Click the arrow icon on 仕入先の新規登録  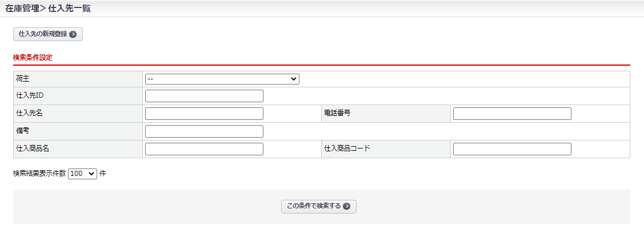point(73,34)
